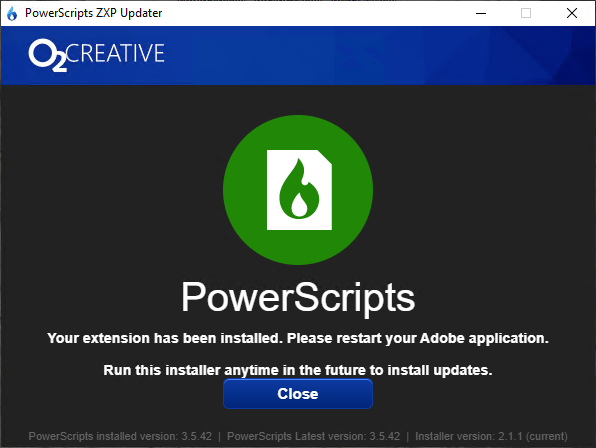Click the extension has been installed message
Viewport: 596px width, 448px height.
[x=298, y=338]
